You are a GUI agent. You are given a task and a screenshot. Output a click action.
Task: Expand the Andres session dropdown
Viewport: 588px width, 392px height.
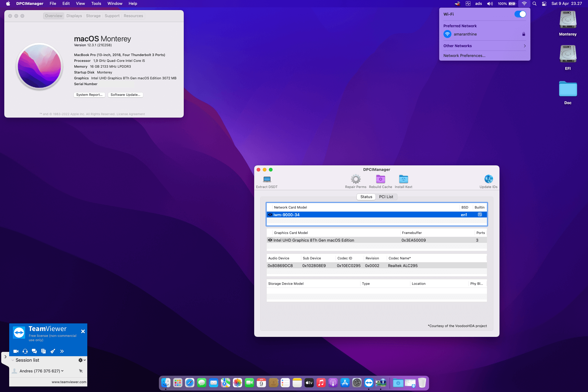(x=62, y=371)
